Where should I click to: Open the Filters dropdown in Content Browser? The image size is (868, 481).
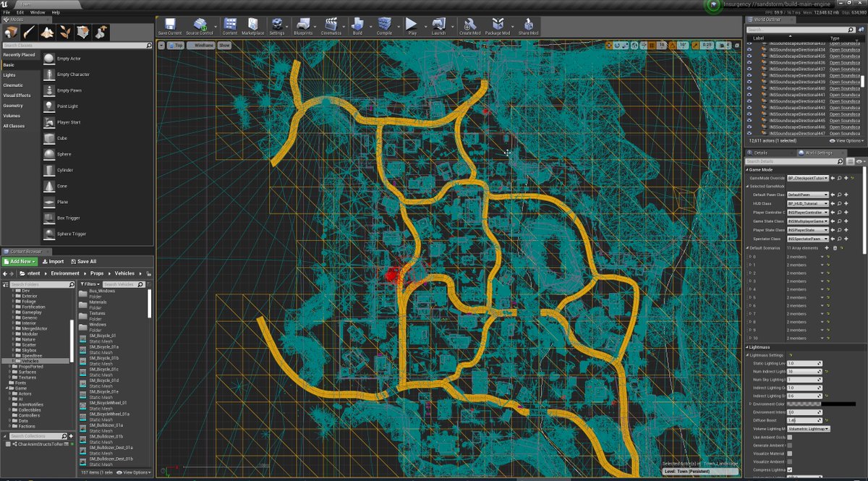[90, 284]
